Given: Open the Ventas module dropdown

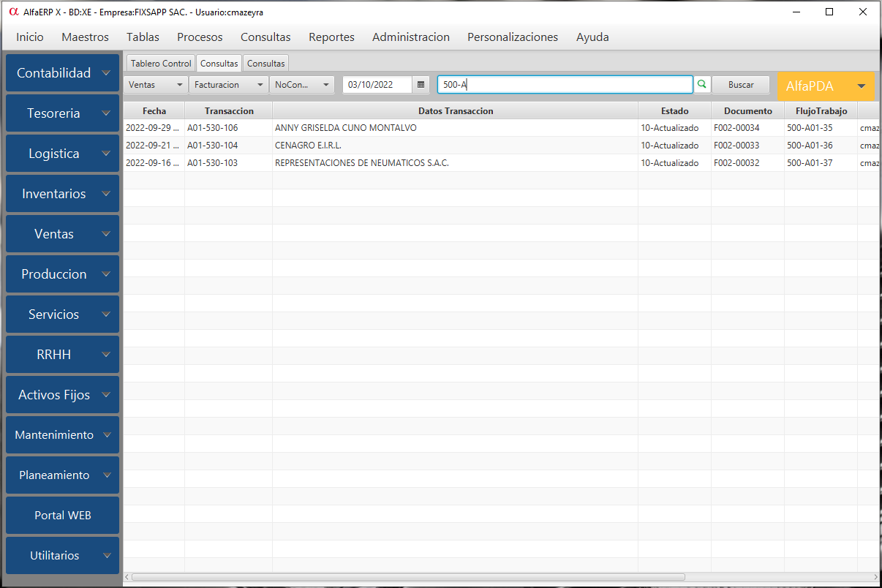Looking at the screenshot, I should pyautogui.click(x=156, y=85).
